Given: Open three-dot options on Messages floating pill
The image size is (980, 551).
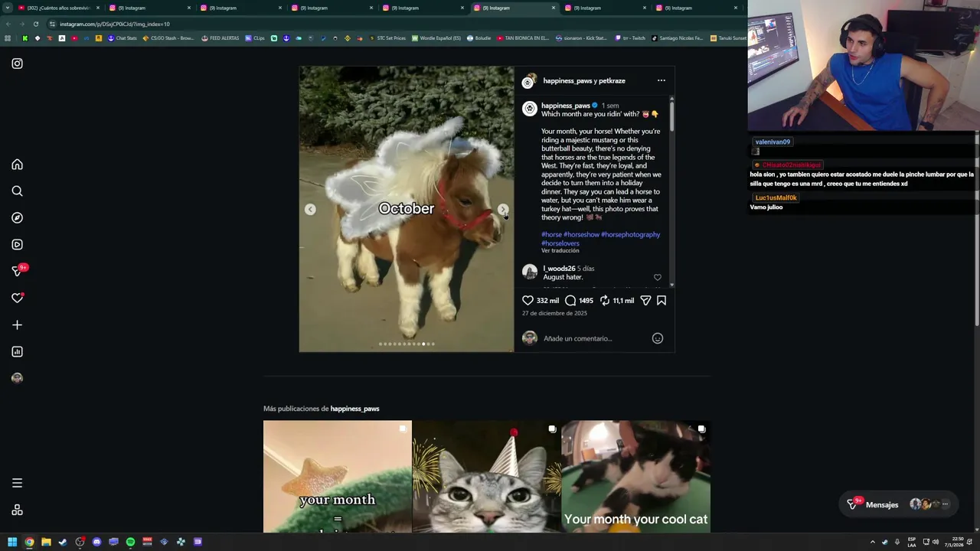Looking at the screenshot, I should 945,504.
